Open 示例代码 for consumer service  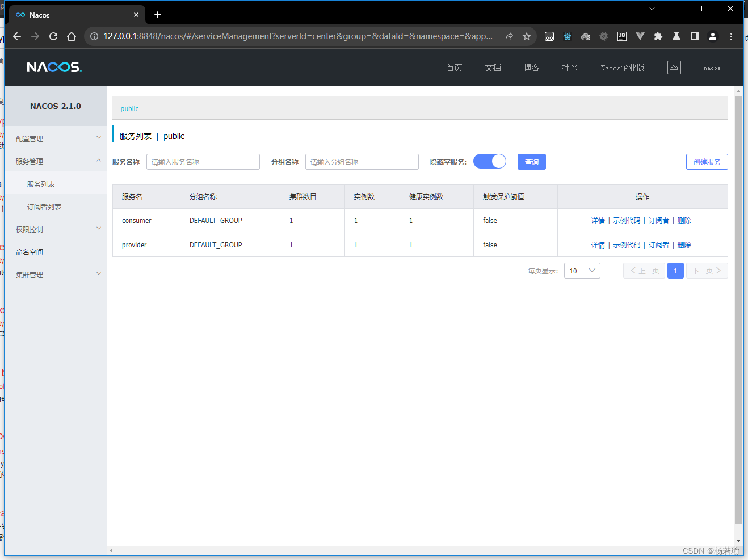pos(627,221)
